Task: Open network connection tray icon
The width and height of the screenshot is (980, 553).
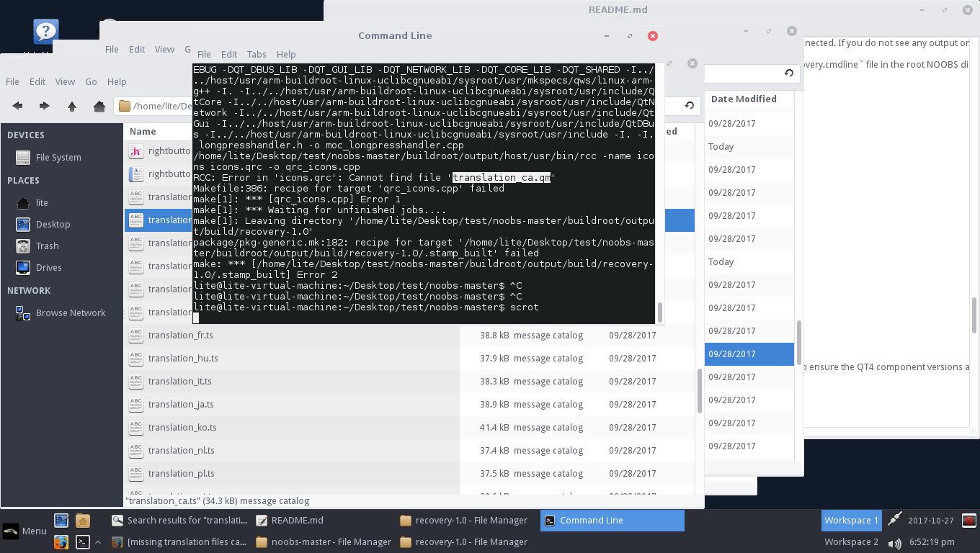Action: pos(894,518)
